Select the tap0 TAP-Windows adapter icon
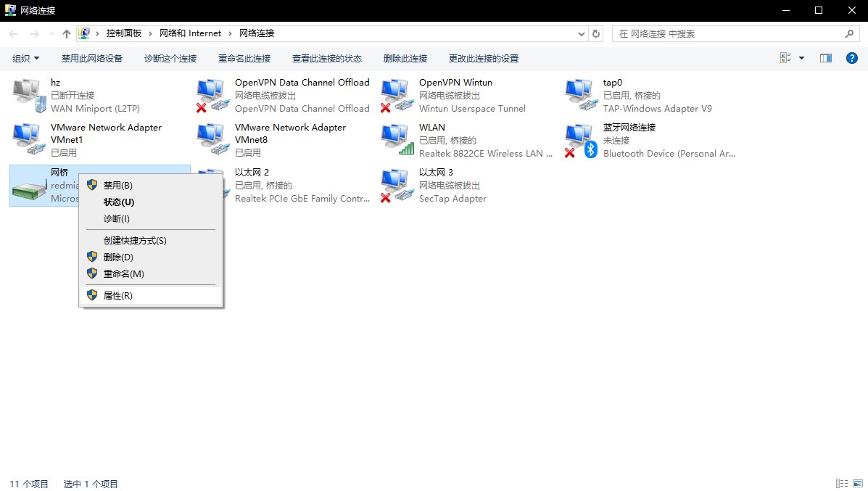The image size is (868, 491). click(580, 95)
